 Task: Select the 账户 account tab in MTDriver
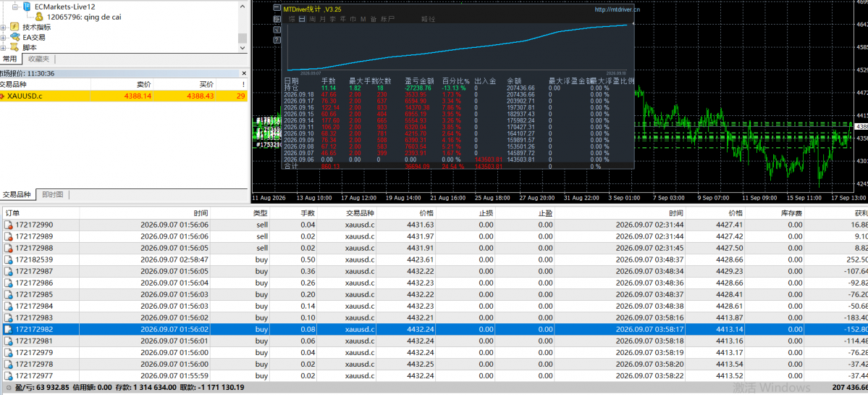[388, 20]
